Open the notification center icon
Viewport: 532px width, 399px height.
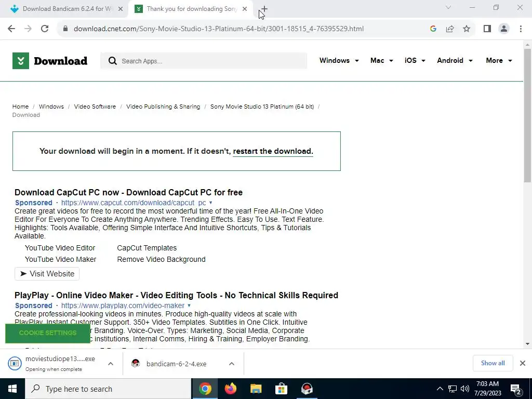tap(516, 389)
